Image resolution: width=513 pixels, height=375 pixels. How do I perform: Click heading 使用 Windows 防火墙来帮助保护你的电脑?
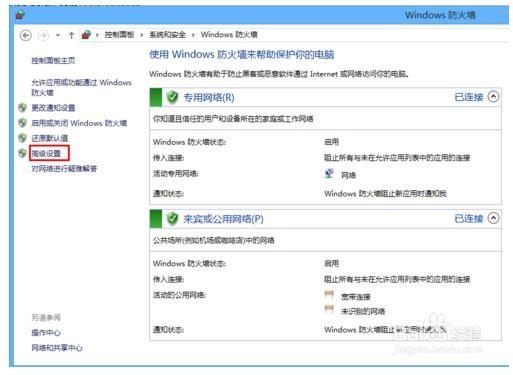click(242, 54)
